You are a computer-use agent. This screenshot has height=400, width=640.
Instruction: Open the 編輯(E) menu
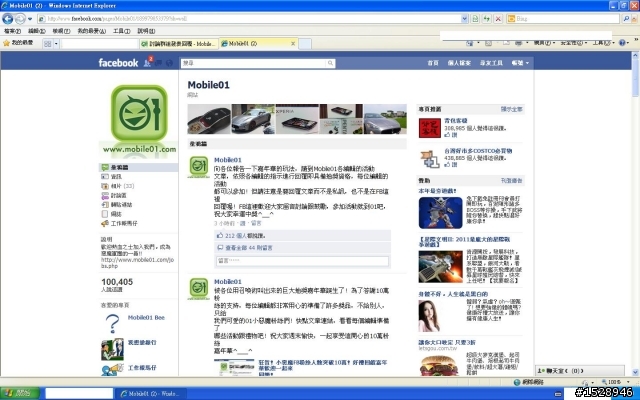click(x=36, y=31)
